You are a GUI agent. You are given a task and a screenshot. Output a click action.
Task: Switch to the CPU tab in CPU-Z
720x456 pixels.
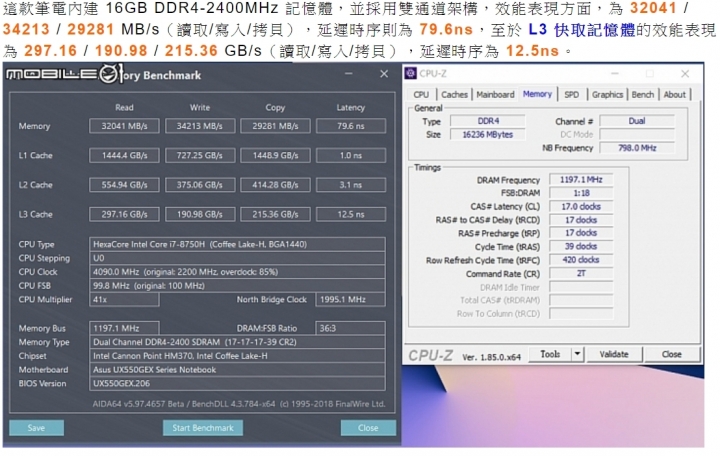[421, 95]
